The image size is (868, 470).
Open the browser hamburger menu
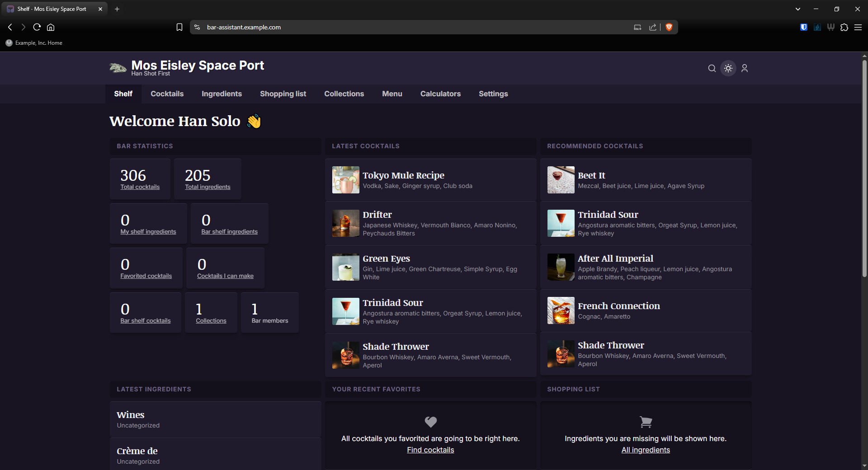click(x=858, y=27)
